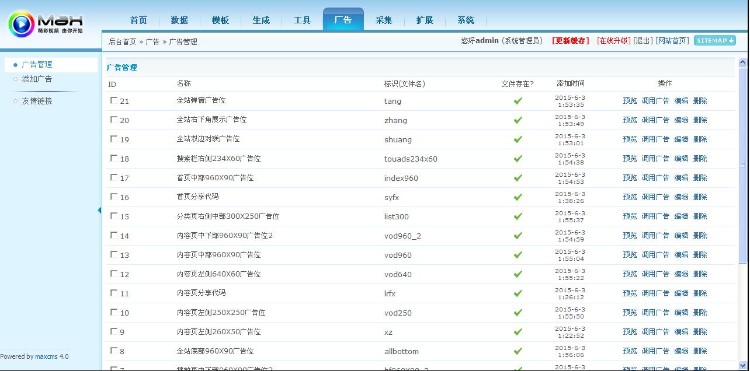Click 预览 for the syfx ad
The width and height of the screenshot is (750, 371).
point(629,197)
